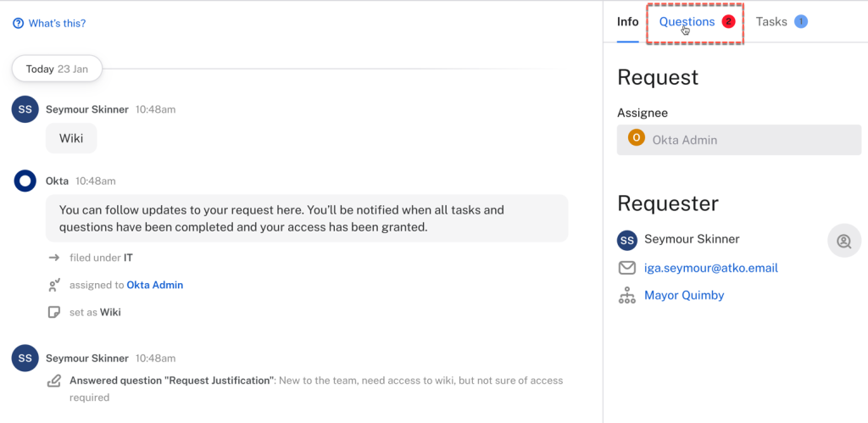Switch to the Info tab
The height and width of the screenshot is (423, 868).
click(x=627, y=21)
